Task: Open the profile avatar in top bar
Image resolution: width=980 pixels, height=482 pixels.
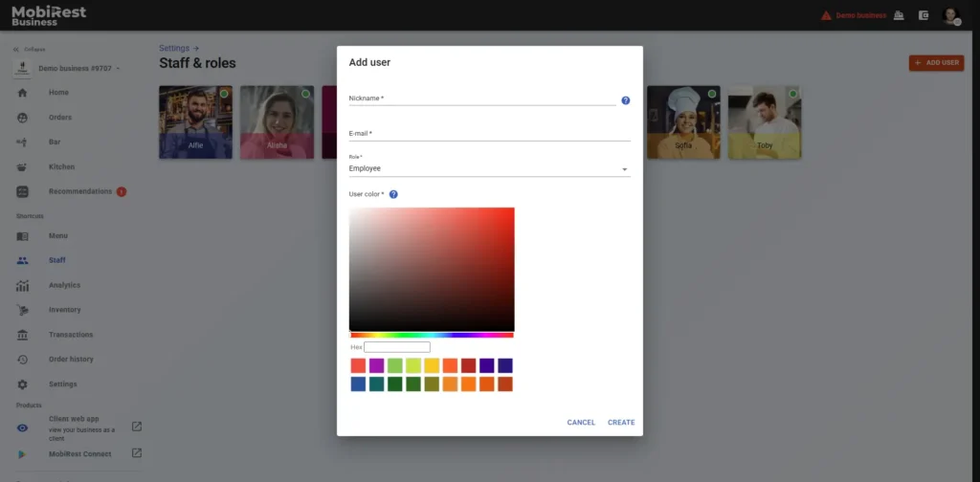Action: tap(949, 15)
